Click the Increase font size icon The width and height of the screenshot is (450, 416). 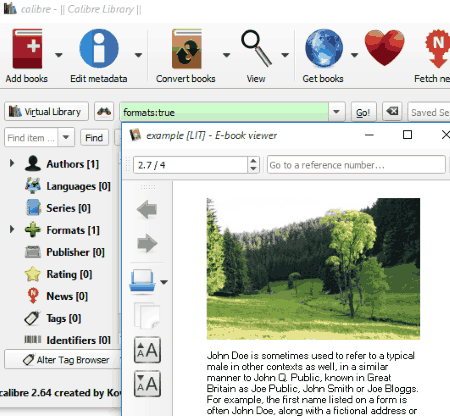point(147,350)
